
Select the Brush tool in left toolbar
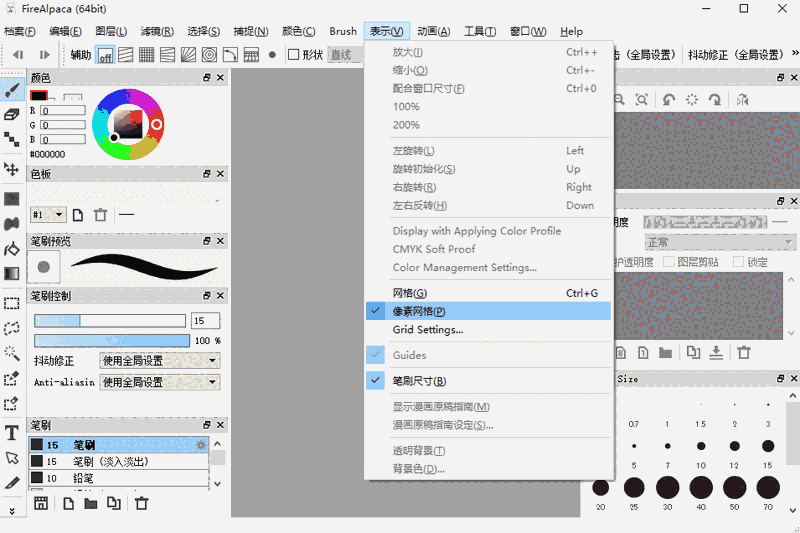tap(12, 91)
